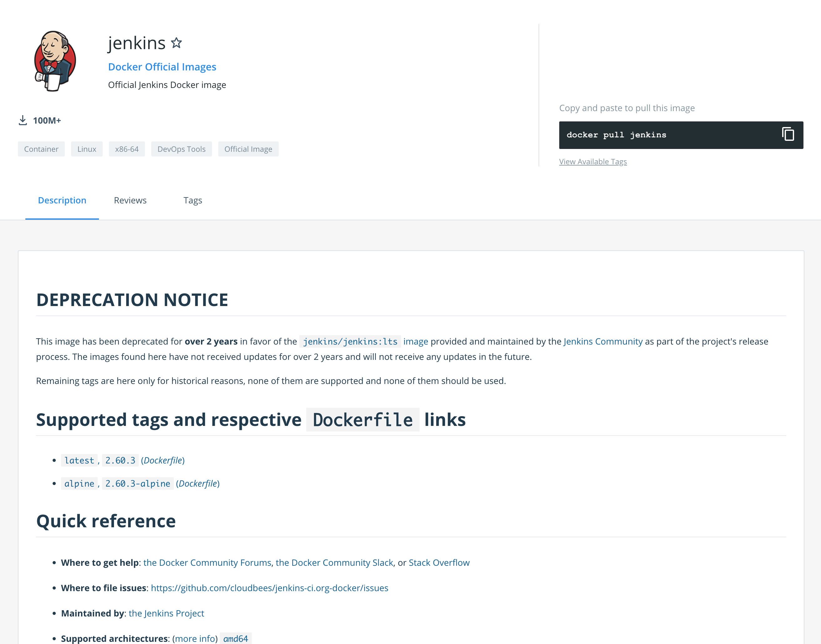Switch to the Tags tab

tap(193, 200)
